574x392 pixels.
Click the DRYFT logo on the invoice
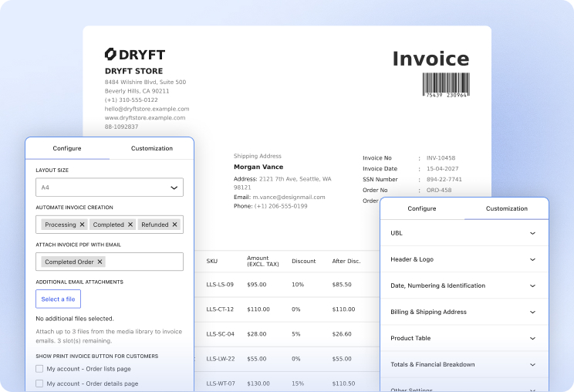coord(135,54)
